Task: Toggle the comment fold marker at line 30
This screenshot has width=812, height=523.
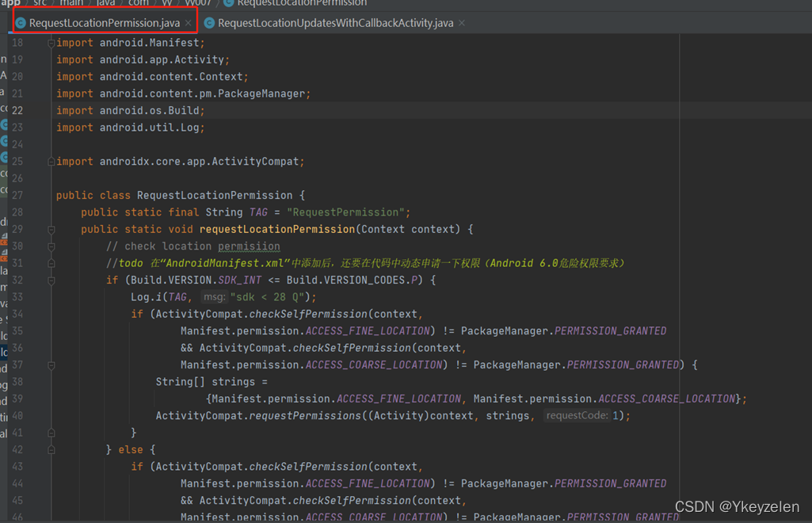Action: [x=51, y=246]
